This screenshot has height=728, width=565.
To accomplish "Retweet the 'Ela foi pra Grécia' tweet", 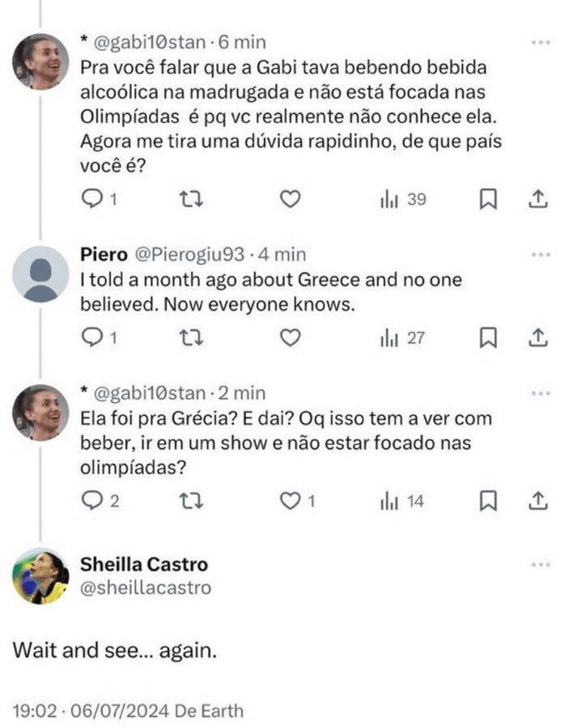I will click(x=190, y=502).
